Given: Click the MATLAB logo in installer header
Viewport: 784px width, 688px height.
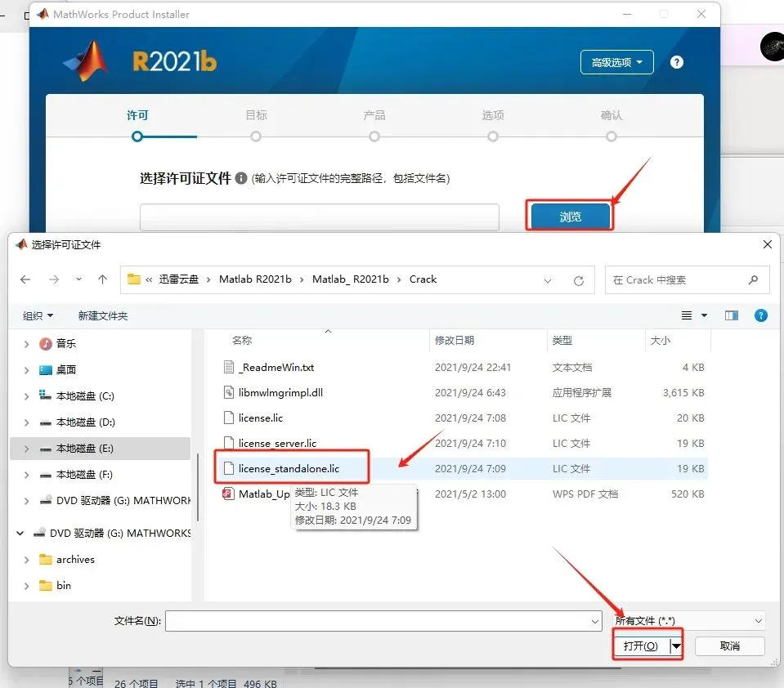Looking at the screenshot, I should click(87, 60).
